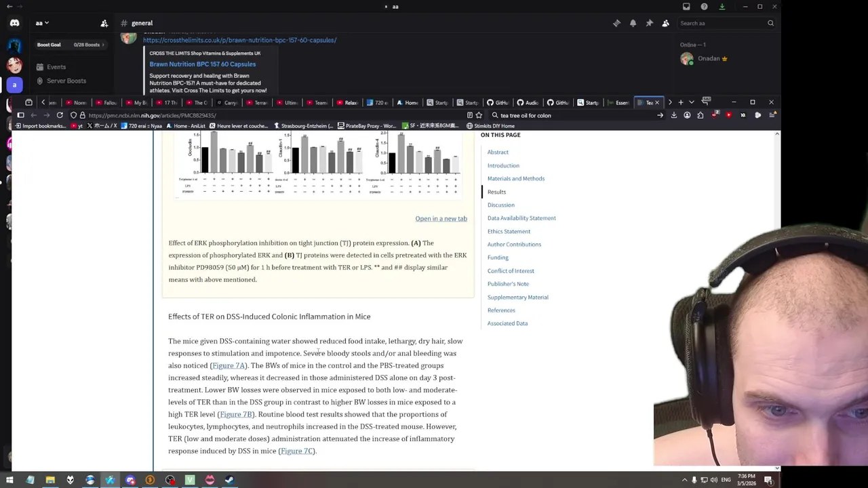Open Firefox application hamburger menu

click(772, 115)
